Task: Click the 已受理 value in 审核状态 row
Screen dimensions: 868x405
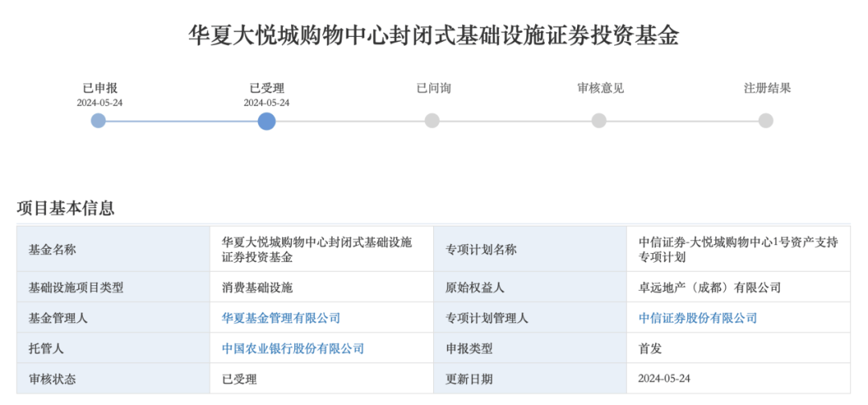Action: [240, 379]
